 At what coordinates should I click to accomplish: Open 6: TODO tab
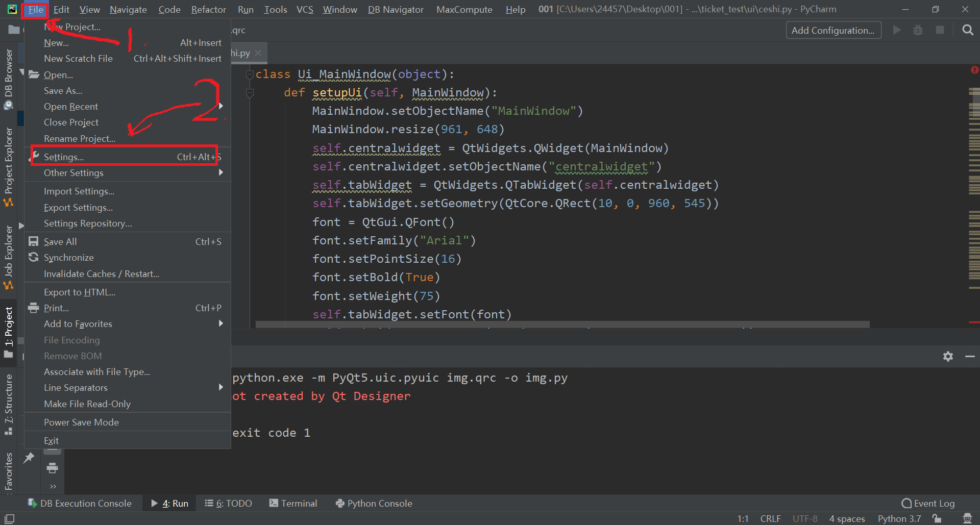coord(229,504)
